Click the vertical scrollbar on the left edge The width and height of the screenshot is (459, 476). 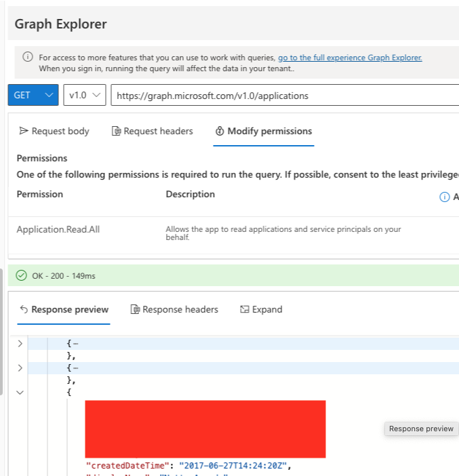[x=1, y=332]
